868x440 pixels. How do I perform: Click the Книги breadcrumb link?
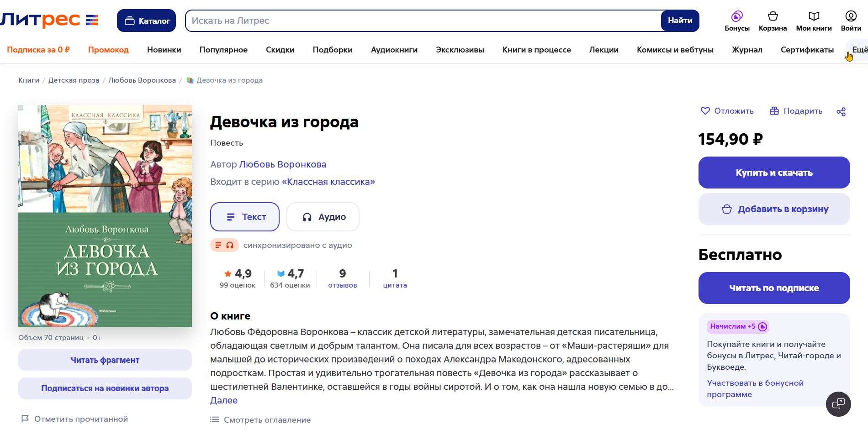tap(29, 80)
